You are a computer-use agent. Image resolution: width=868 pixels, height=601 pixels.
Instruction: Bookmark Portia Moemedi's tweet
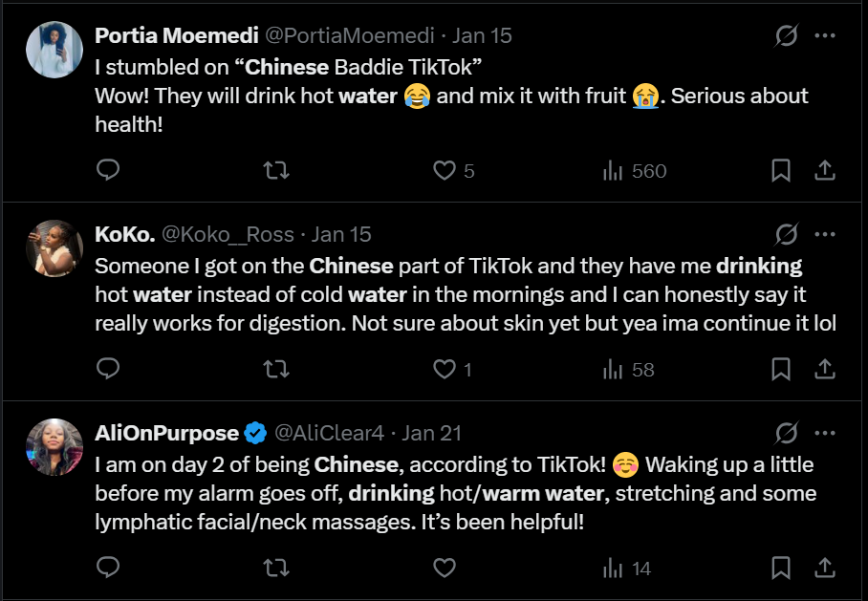781,171
